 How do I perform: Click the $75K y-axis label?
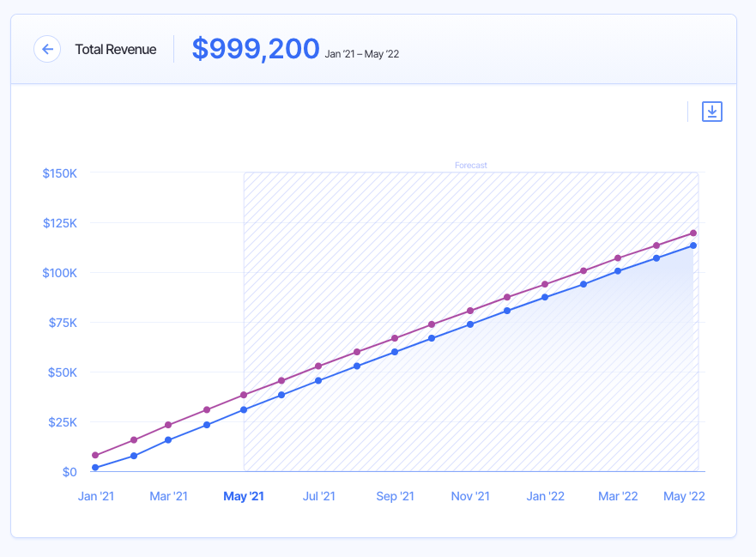(x=63, y=322)
